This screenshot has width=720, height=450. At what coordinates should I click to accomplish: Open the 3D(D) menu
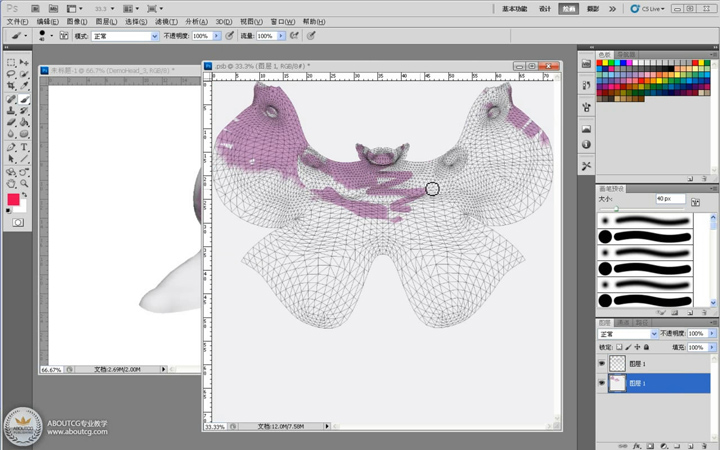[224, 22]
